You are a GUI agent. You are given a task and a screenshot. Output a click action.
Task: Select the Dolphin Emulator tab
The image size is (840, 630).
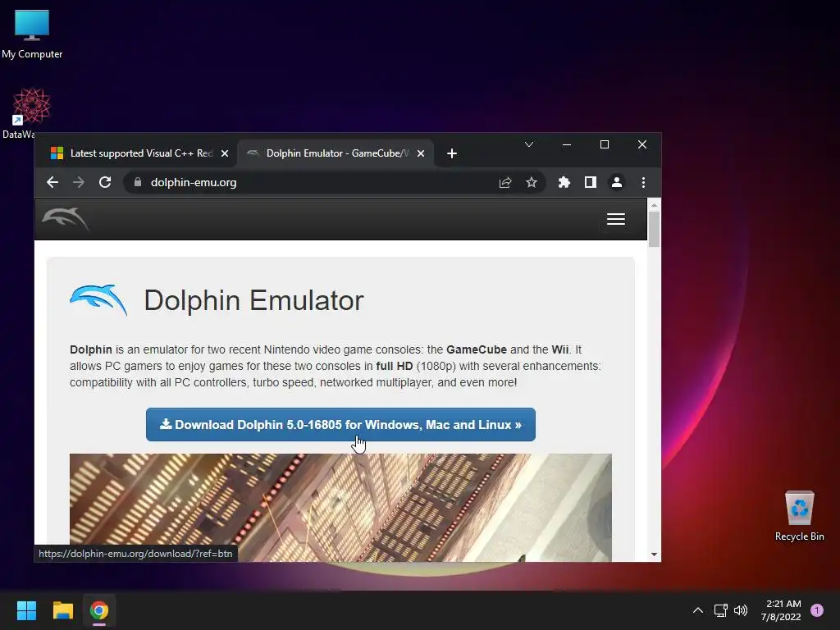click(x=336, y=153)
